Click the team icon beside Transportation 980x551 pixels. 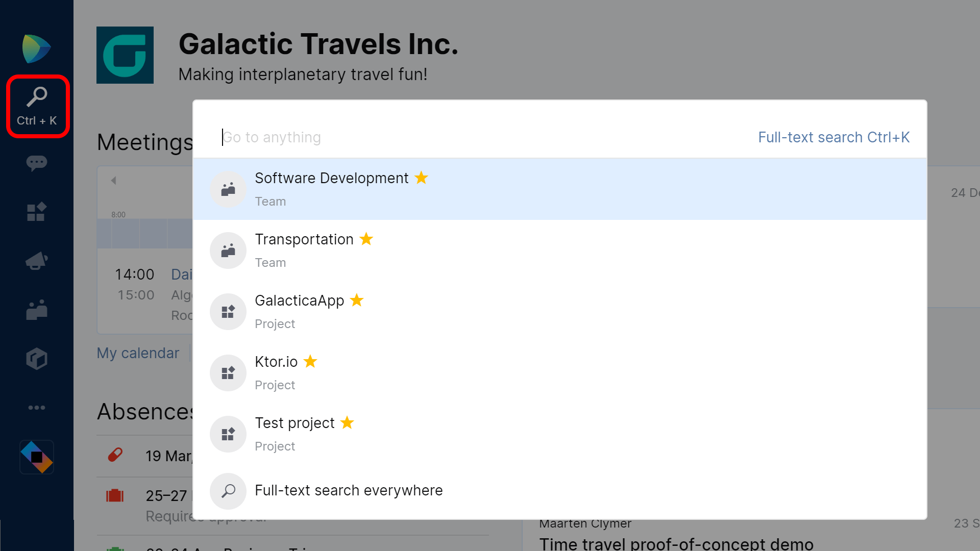[x=228, y=251]
